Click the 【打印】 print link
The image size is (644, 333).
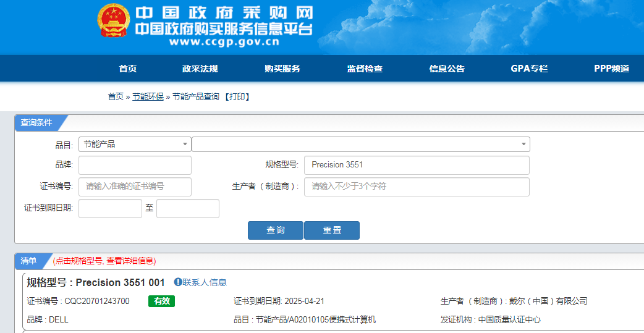[237, 96]
